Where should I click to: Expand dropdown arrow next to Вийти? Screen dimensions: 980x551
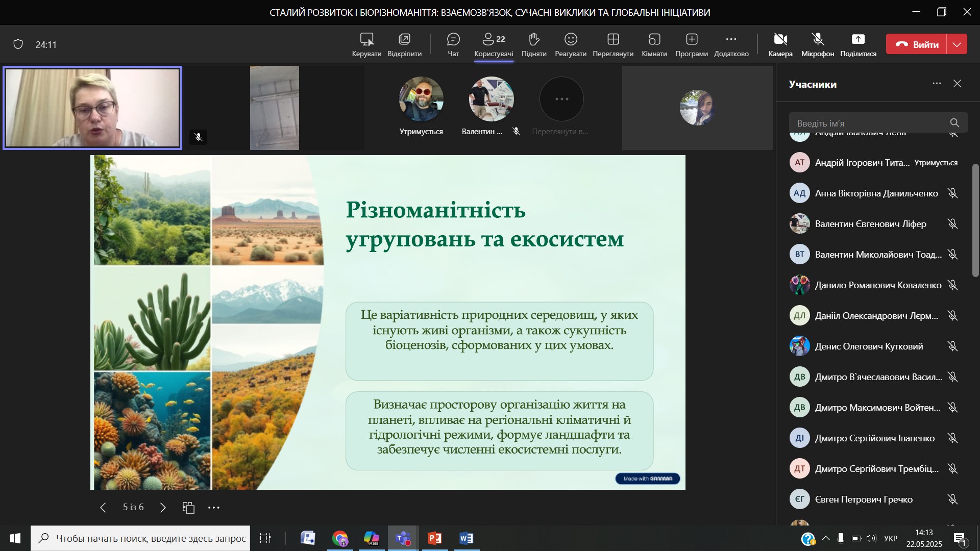957,44
